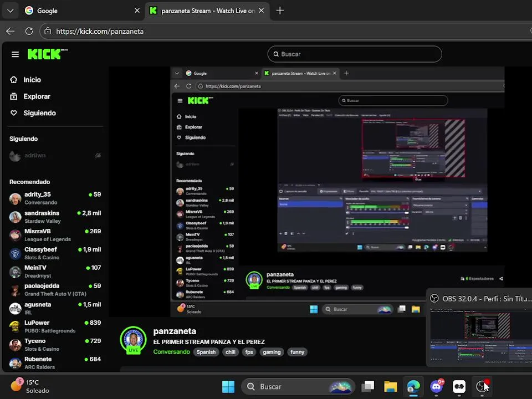Click the agusneta avatar picture
The width and height of the screenshot is (532, 399).
(16, 308)
